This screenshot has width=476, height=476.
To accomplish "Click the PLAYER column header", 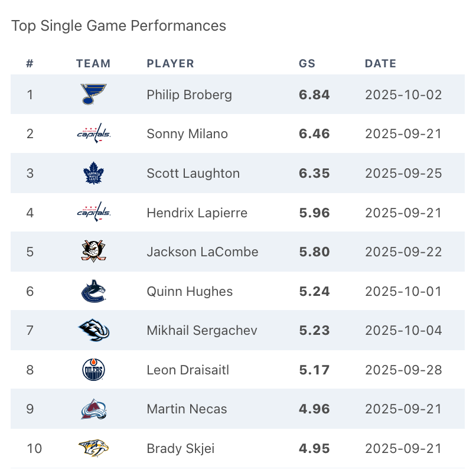I will 170,64.
